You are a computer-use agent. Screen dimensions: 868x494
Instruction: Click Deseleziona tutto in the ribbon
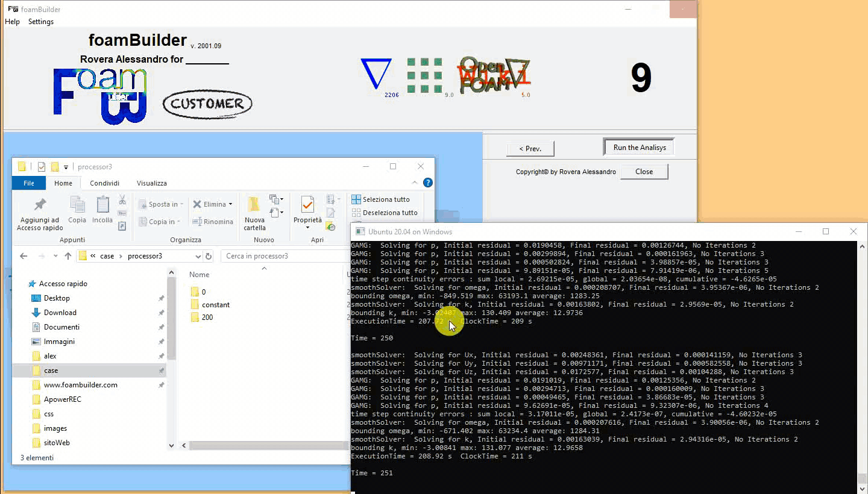385,213
